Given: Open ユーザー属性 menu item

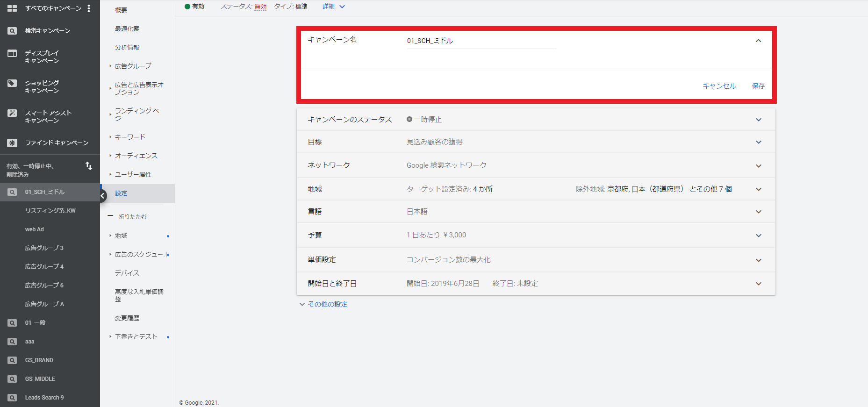Looking at the screenshot, I should pos(133,174).
